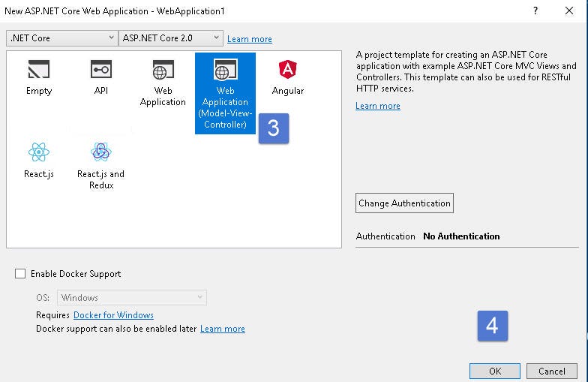588x382 pixels.
Task: Pick the Web Application template
Action: click(x=163, y=83)
